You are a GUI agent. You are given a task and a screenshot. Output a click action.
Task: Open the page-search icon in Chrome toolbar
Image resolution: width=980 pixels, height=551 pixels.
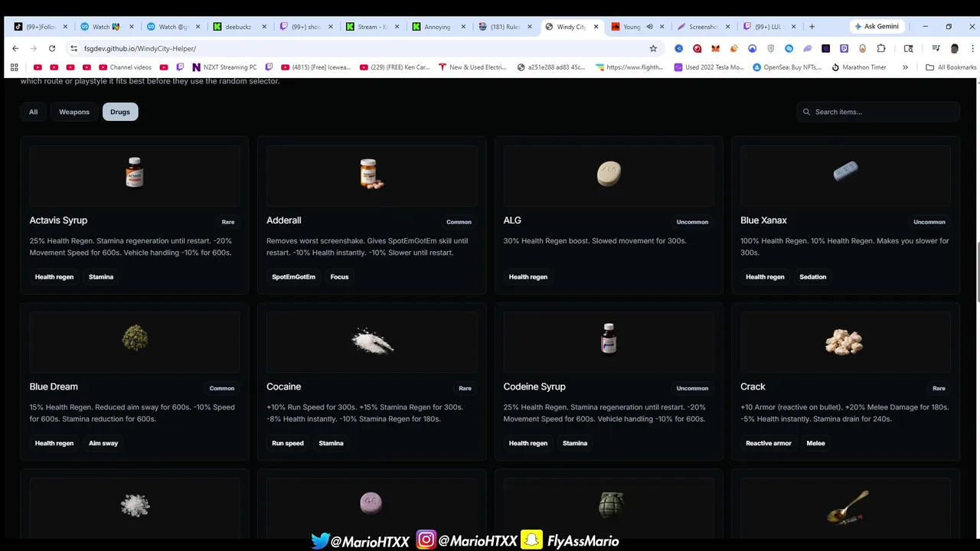coord(908,48)
